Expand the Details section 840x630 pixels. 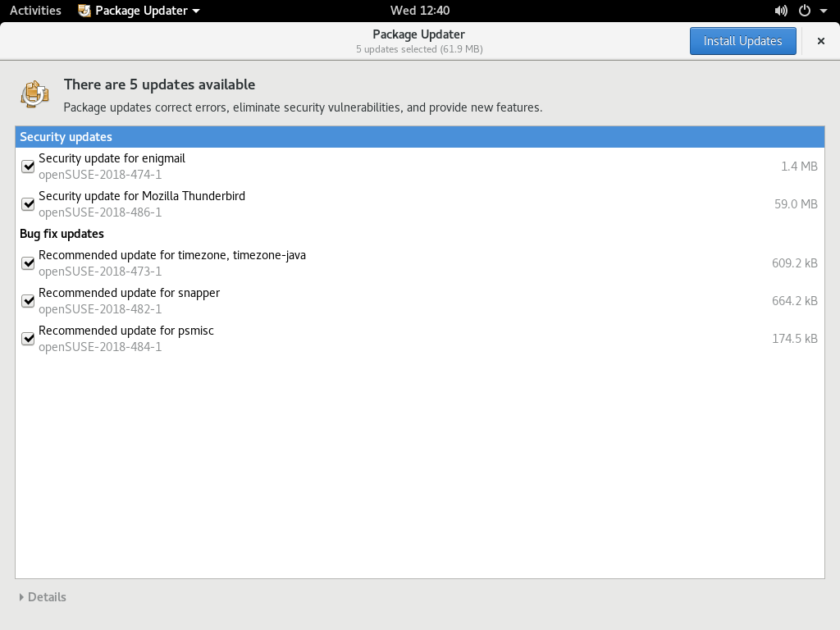point(43,597)
